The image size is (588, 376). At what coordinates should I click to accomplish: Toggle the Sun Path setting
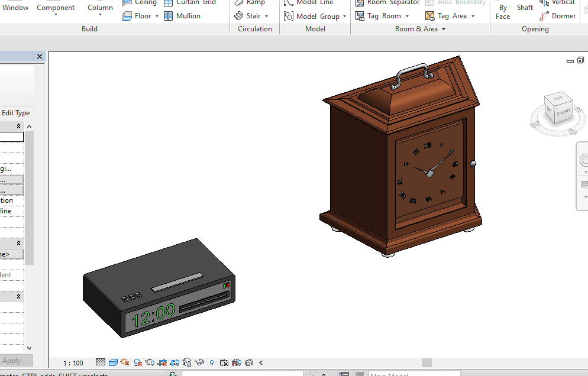pyautogui.click(x=125, y=362)
